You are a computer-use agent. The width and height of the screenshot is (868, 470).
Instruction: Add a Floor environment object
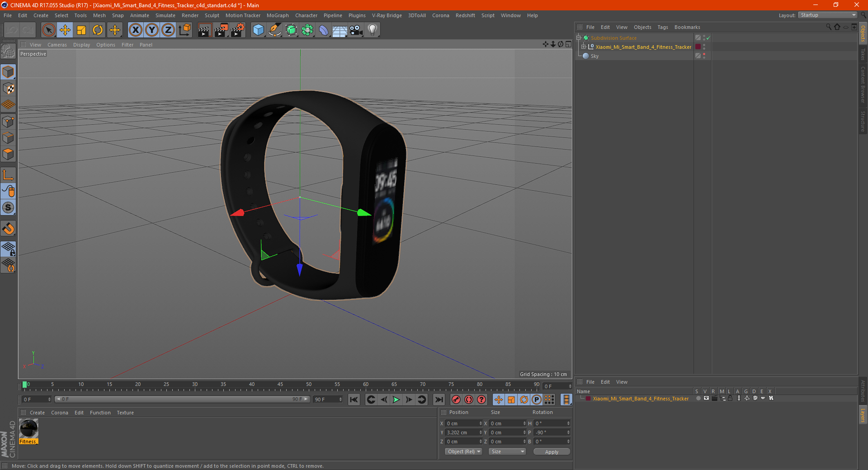[340, 30]
